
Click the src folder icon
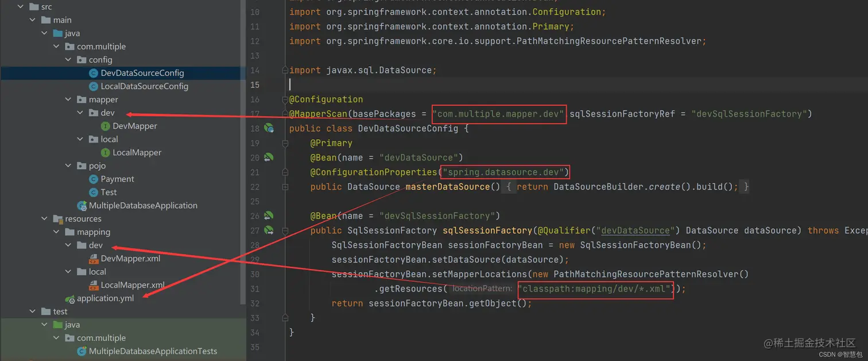[34, 7]
